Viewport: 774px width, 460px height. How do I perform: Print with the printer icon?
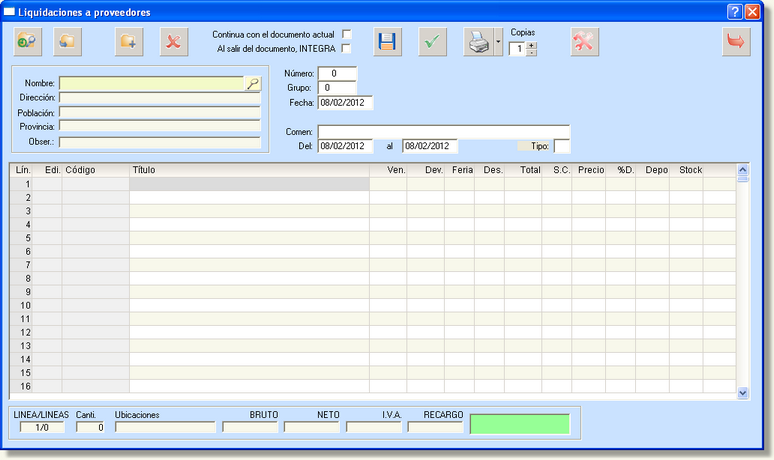point(478,42)
